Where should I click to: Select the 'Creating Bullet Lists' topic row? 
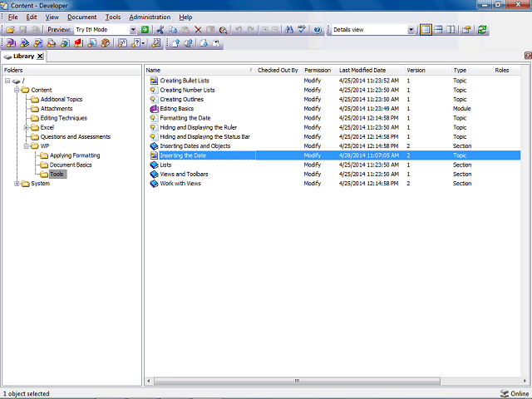tap(332, 81)
